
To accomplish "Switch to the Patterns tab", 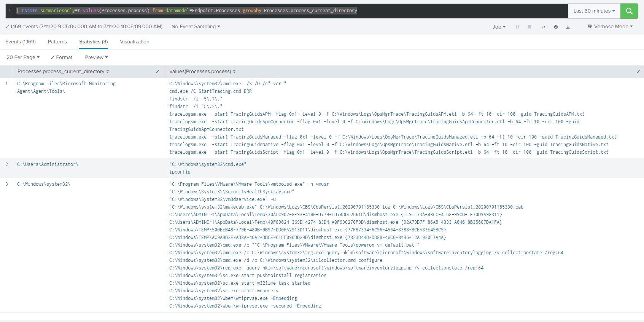I will pos(57,42).
